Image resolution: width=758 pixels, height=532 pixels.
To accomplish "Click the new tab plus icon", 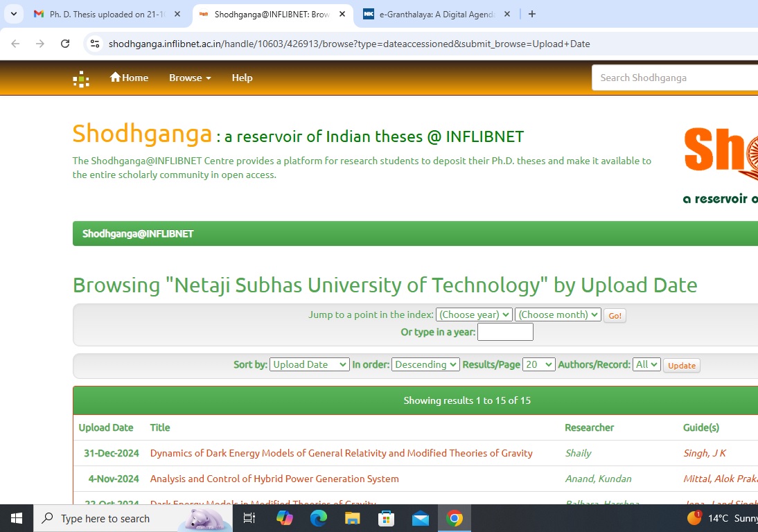I will click(532, 14).
